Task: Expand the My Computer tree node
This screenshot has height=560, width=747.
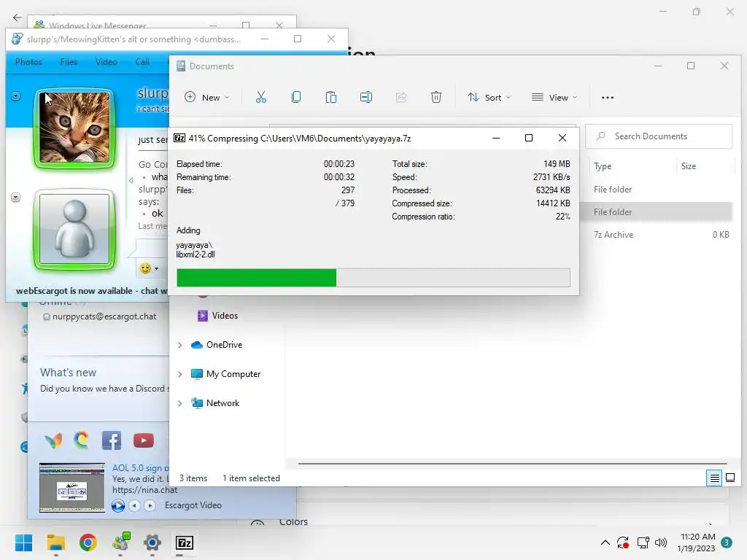Action: pos(180,374)
